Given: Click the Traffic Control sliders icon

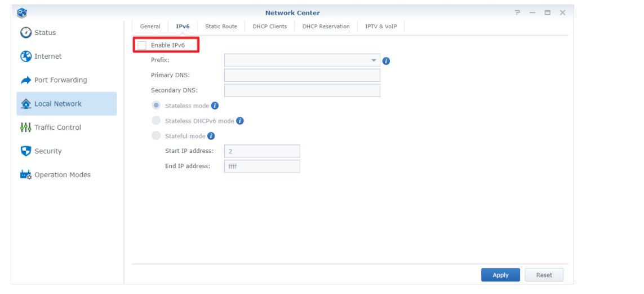Looking at the screenshot, I should [26, 128].
